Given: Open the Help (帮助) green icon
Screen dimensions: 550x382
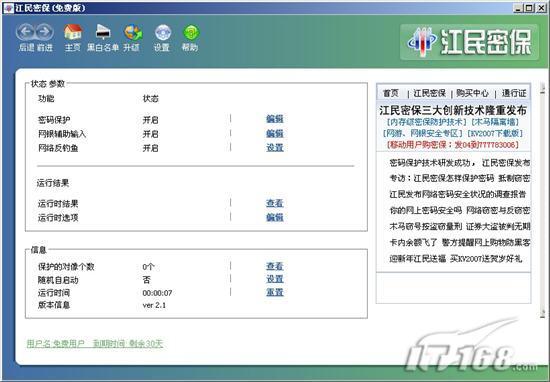Looking at the screenshot, I should (191, 33).
